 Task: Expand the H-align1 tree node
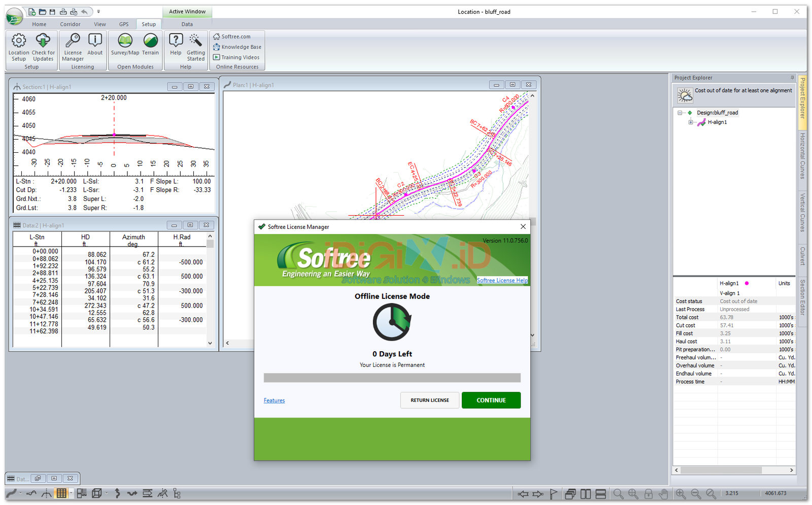pos(691,122)
